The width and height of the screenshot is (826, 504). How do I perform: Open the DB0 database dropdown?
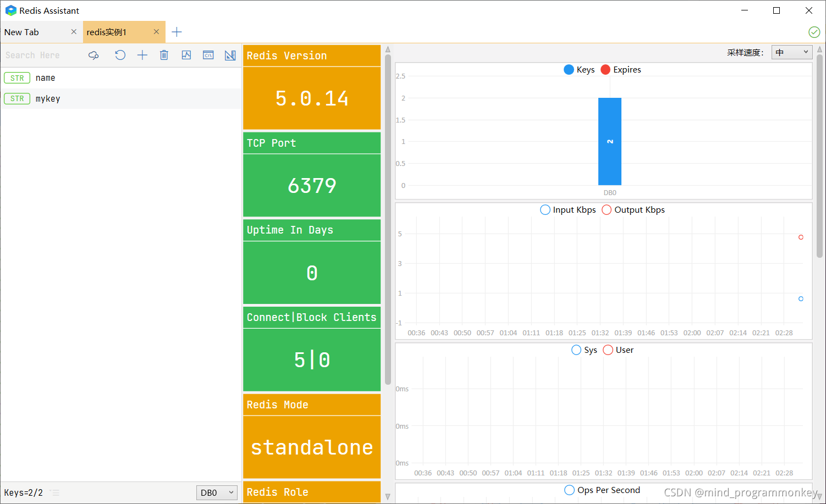tap(217, 492)
